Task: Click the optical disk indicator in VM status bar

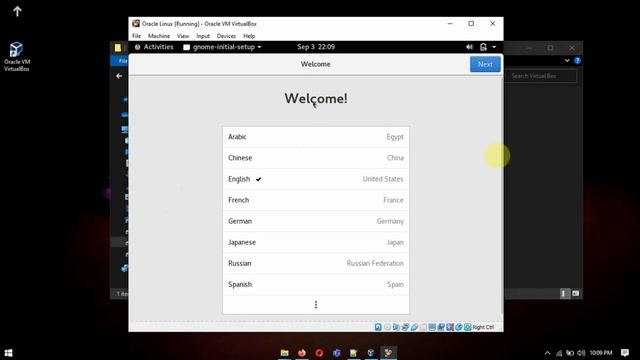Action: coord(387,327)
